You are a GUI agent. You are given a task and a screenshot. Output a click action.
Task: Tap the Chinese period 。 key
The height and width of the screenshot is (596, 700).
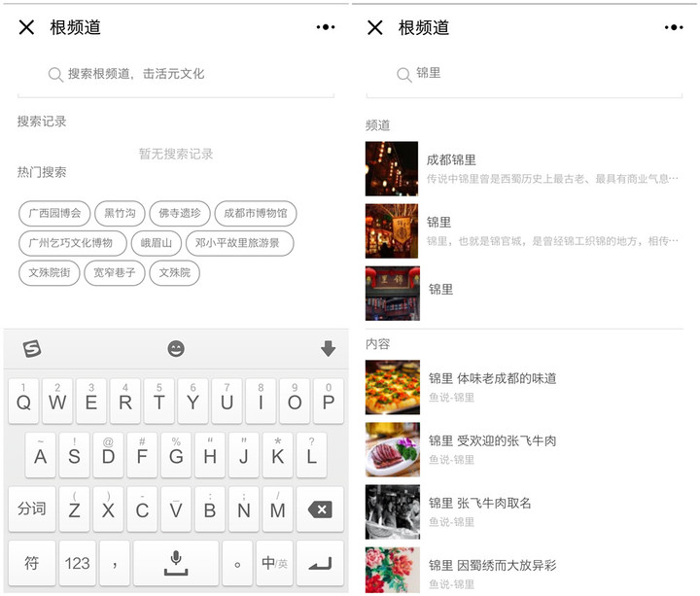coord(237,563)
